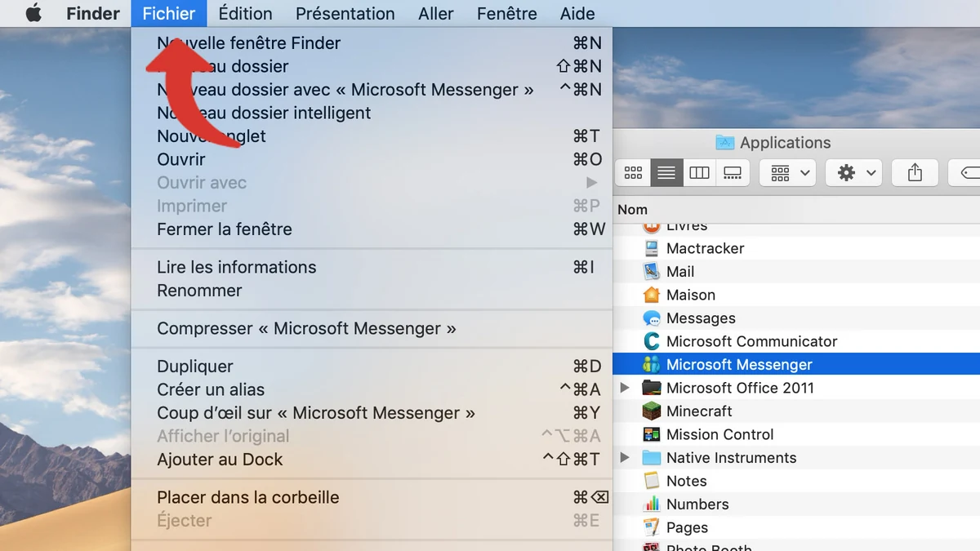Expand the Microsoft Office 2011 folder
The height and width of the screenshot is (551, 980).
pos(625,388)
